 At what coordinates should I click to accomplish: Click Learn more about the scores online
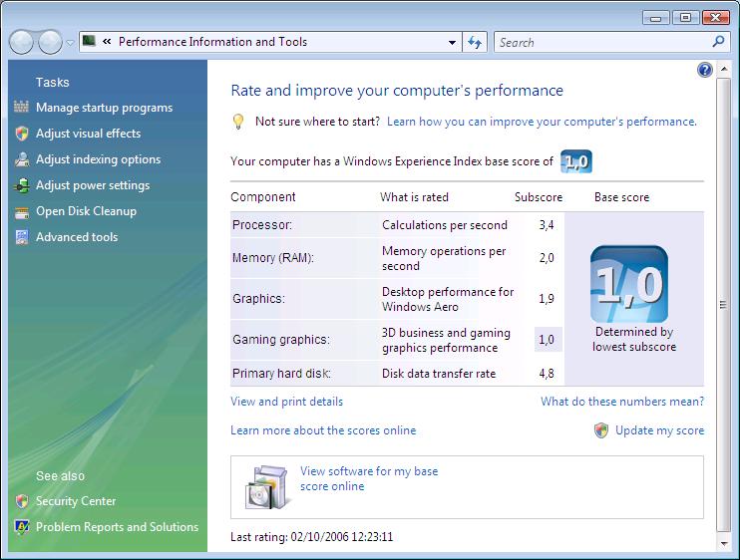tap(323, 430)
